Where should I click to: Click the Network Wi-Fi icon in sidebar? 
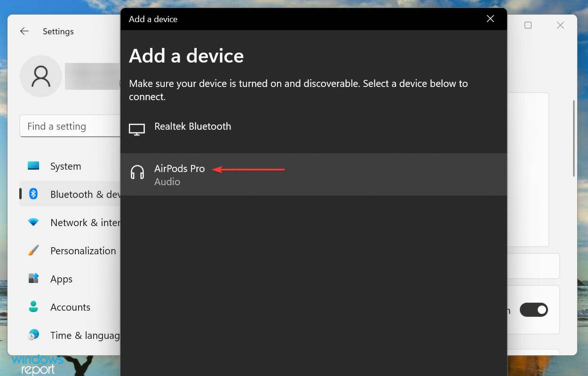(33, 222)
